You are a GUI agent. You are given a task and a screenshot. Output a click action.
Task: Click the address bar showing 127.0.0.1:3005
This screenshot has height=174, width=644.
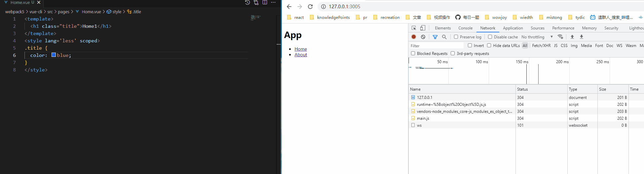[345, 7]
